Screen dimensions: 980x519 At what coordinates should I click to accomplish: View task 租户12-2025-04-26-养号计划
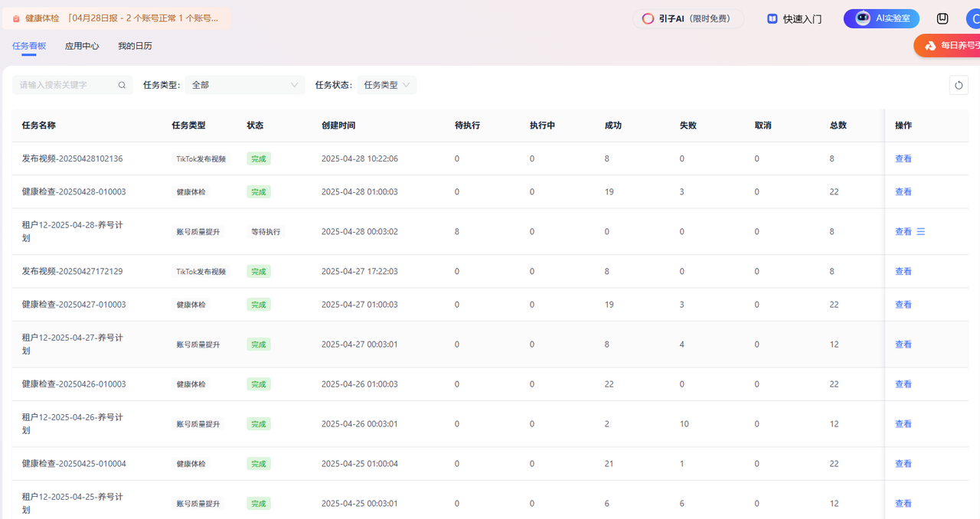coord(903,424)
